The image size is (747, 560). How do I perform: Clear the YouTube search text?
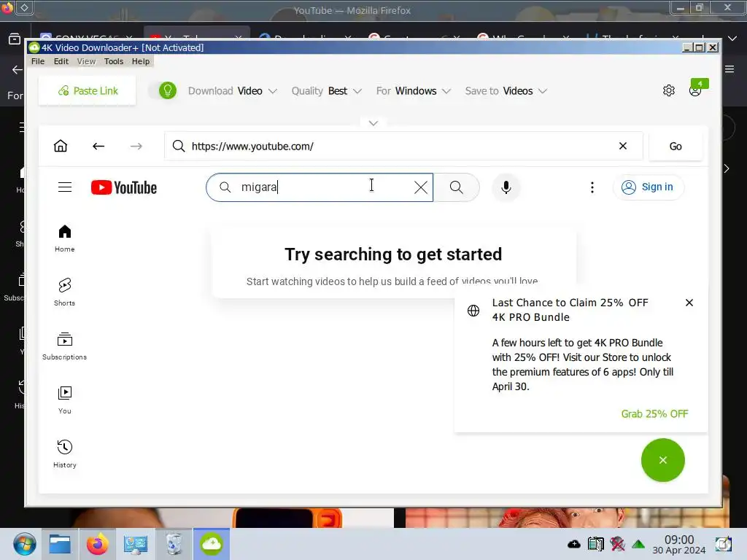tap(421, 187)
